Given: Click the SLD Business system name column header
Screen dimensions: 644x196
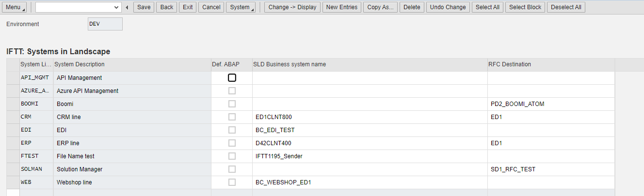Looking at the screenshot, I should point(290,64).
